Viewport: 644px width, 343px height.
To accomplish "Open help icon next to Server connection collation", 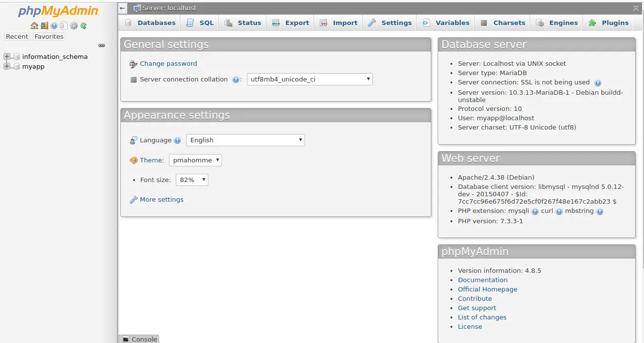I will [236, 79].
